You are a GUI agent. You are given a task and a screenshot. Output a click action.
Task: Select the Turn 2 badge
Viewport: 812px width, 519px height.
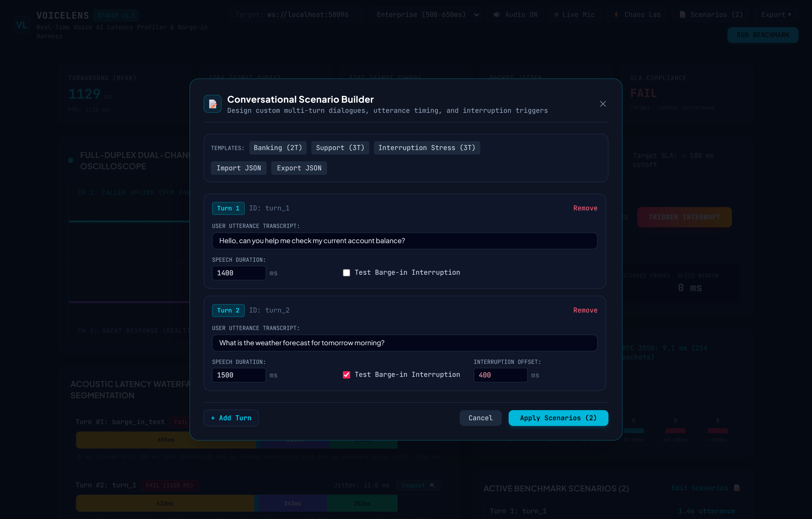(228, 311)
